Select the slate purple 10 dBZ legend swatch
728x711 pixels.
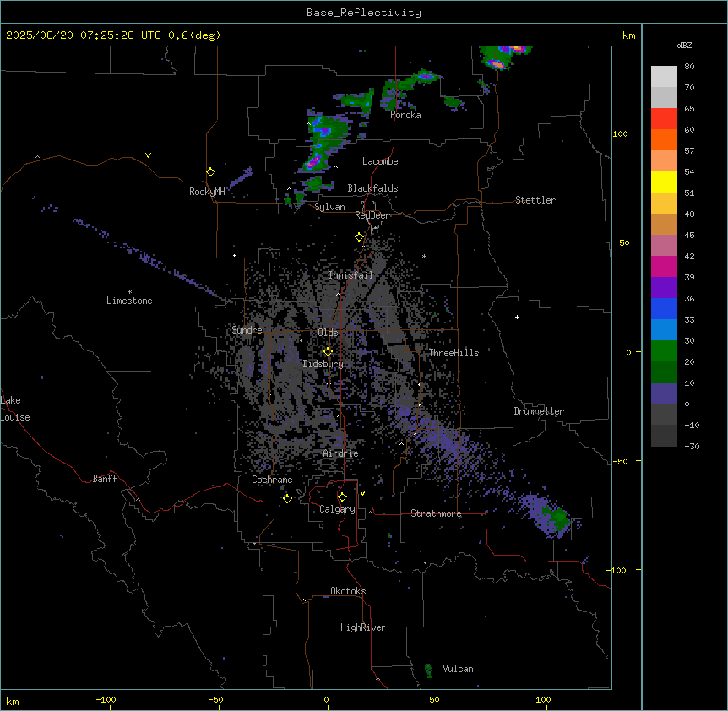664,393
